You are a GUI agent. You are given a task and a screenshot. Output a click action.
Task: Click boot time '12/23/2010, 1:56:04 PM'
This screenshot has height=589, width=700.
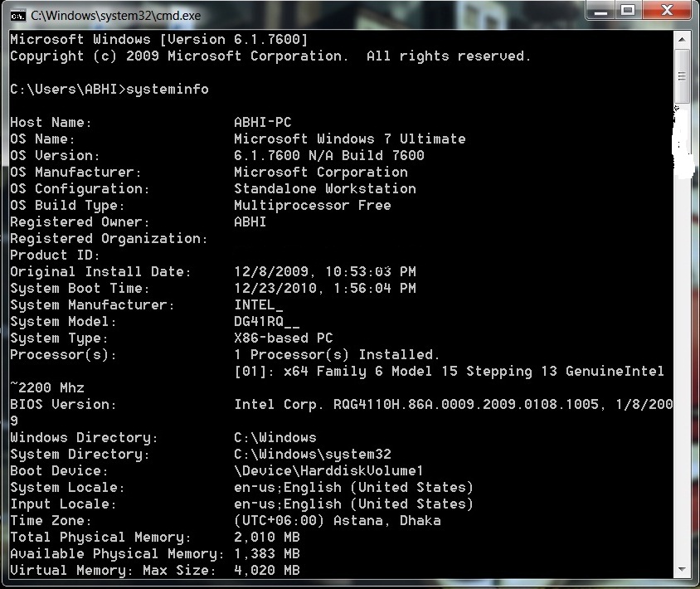point(325,288)
